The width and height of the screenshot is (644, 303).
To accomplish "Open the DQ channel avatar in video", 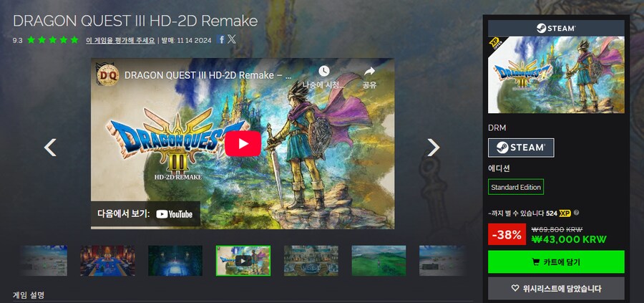I will [x=107, y=74].
